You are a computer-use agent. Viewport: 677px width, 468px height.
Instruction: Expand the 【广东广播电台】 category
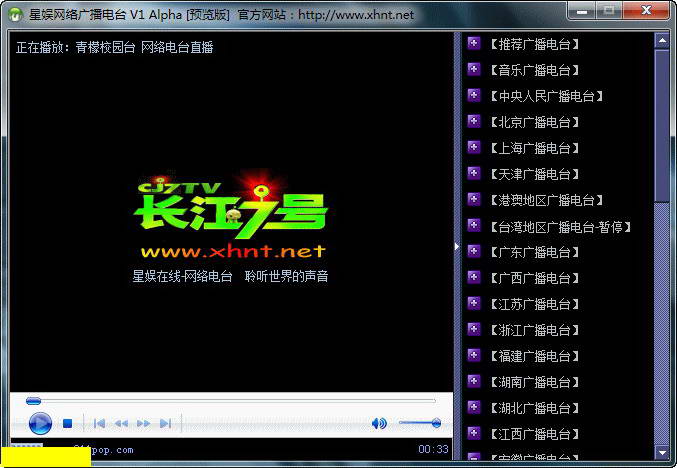point(474,251)
